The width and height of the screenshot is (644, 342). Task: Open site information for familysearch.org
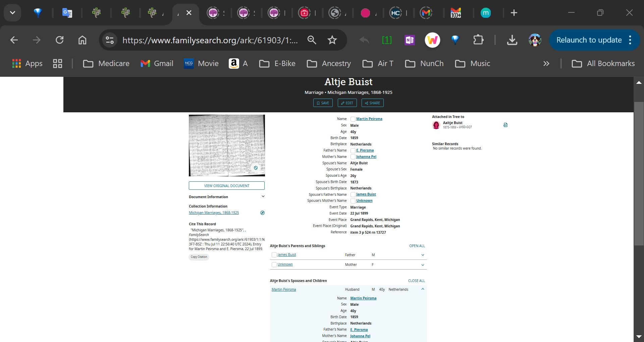click(x=110, y=40)
